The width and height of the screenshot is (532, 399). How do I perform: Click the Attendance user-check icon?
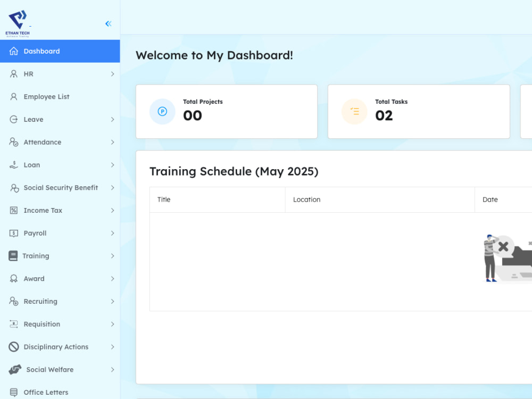(14, 142)
